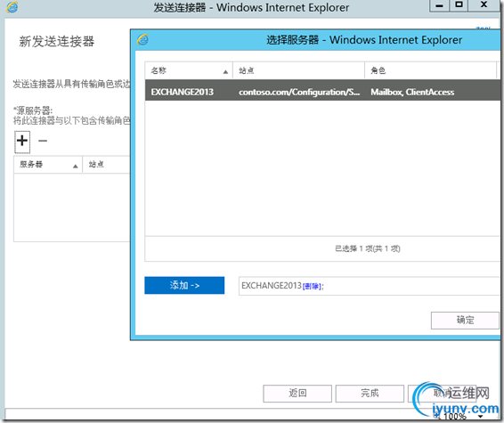This screenshot has height=423, width=504.
Task: Click the 已选择 1 项(共 1 项) status text
Action: click(x=368, y=248)
